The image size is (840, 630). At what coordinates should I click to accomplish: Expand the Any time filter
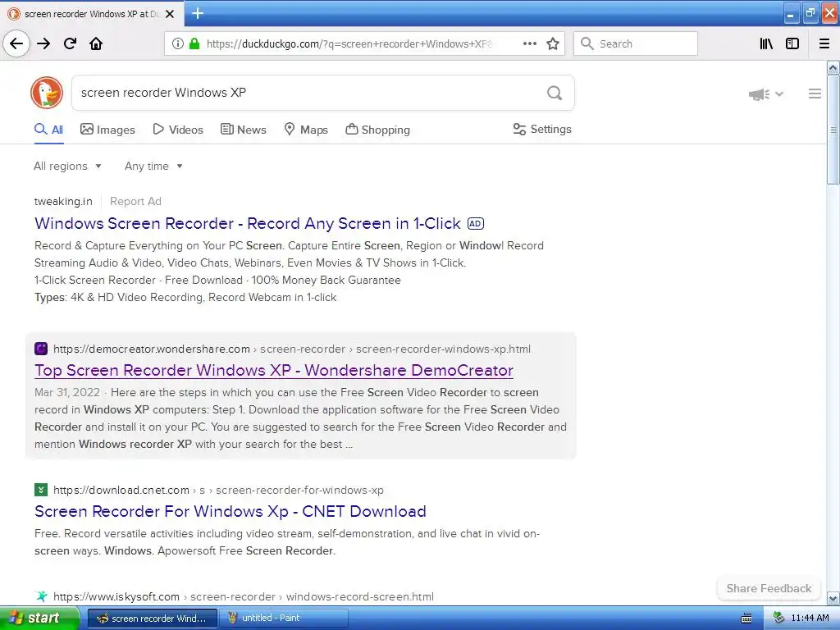point(153,166)
